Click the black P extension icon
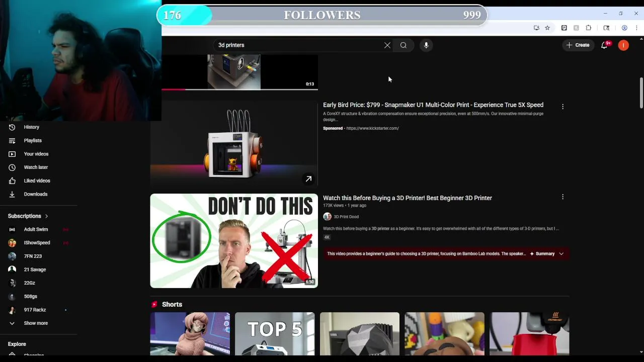 click(564, 28)
